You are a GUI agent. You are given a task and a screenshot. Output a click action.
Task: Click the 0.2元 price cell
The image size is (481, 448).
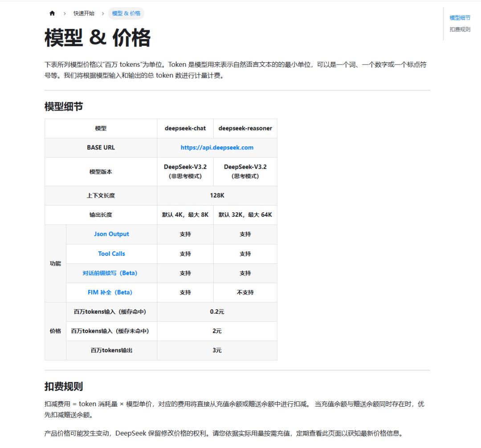[217, 311]
